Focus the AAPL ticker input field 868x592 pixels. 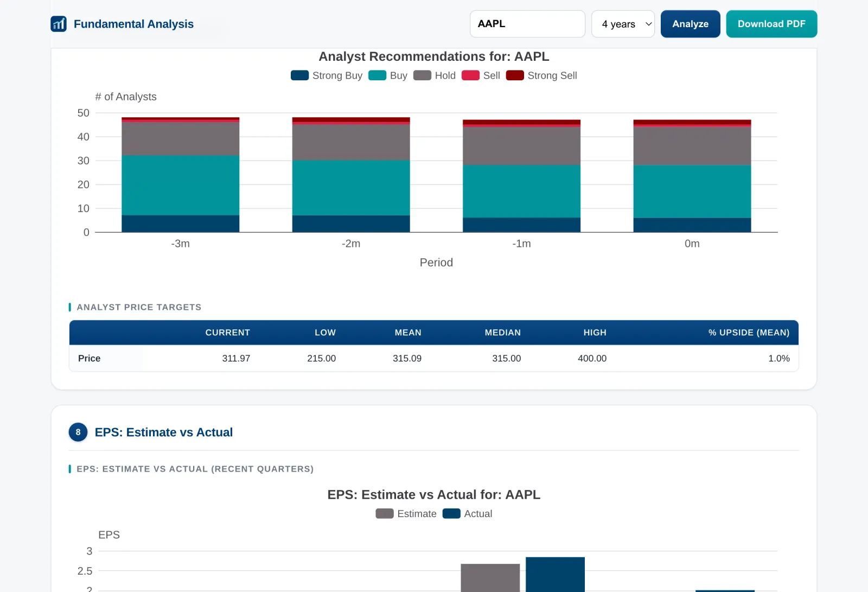click(527, 24)
